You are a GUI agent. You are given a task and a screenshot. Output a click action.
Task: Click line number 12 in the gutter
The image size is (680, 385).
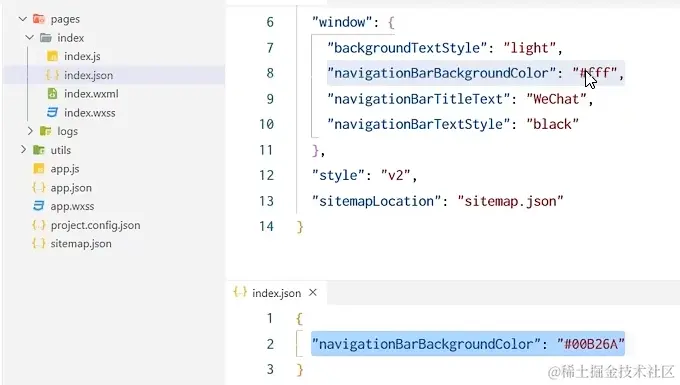click(x=266, y=175)
